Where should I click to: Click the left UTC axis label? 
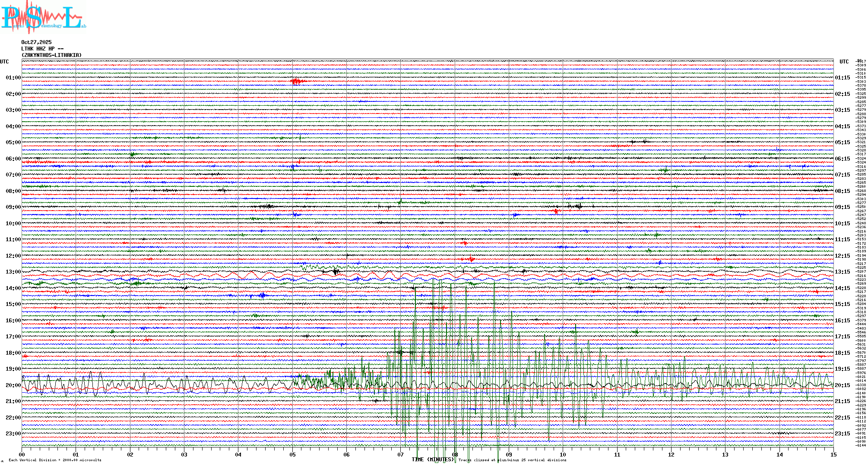tap(4, 62)
